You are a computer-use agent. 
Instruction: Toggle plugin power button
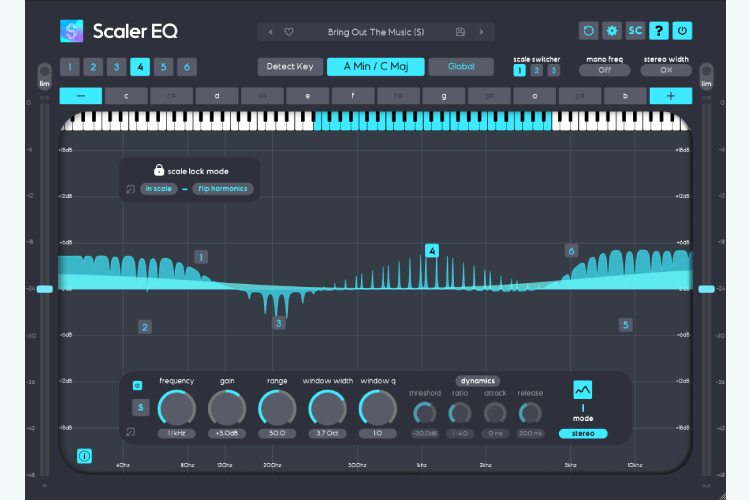(682, 31)
